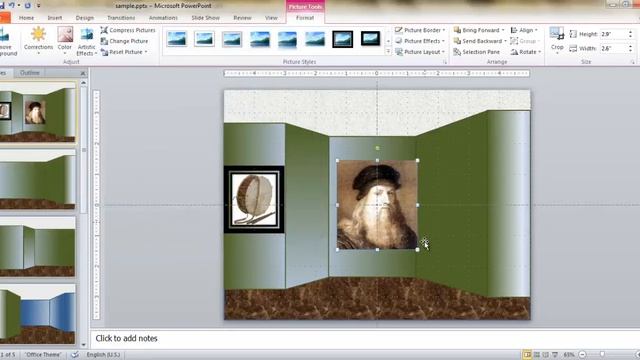
Task: Switch to the Design tab
Action: point(84,18)
